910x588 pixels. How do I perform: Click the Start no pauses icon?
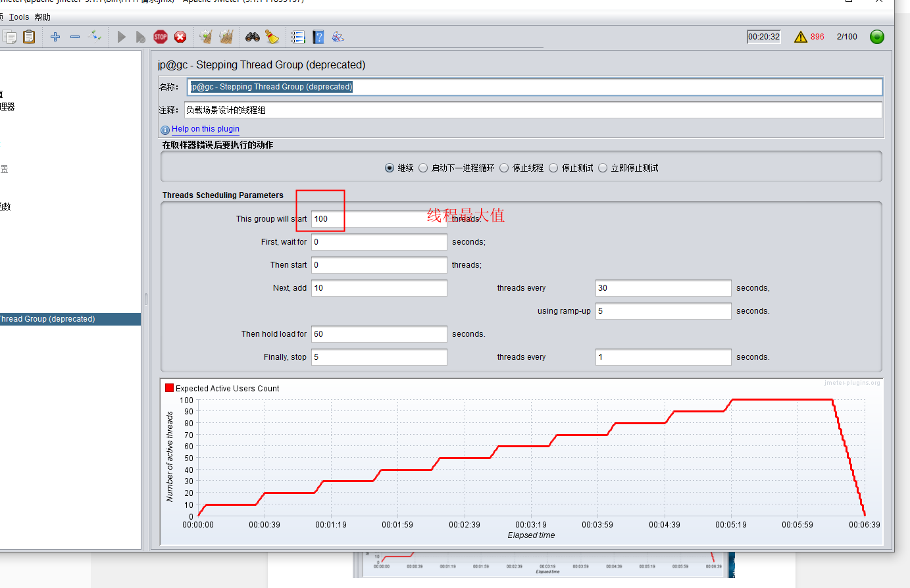point(140,37)
